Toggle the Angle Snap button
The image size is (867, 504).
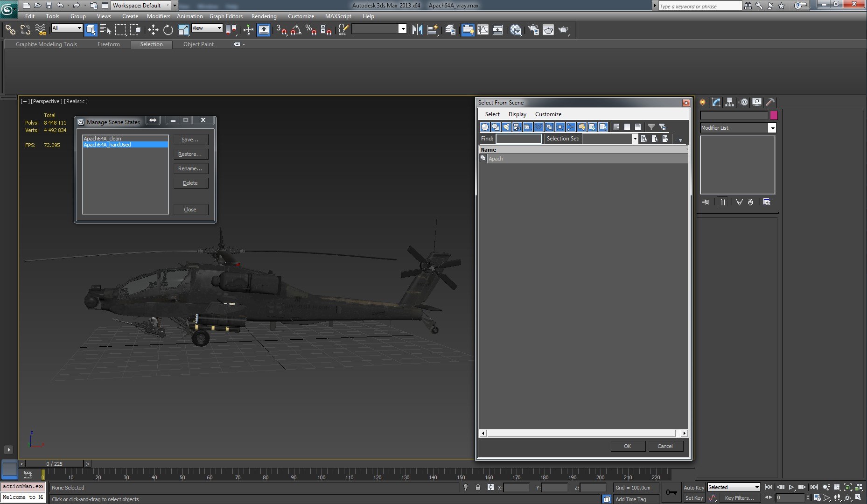point(296,30)
